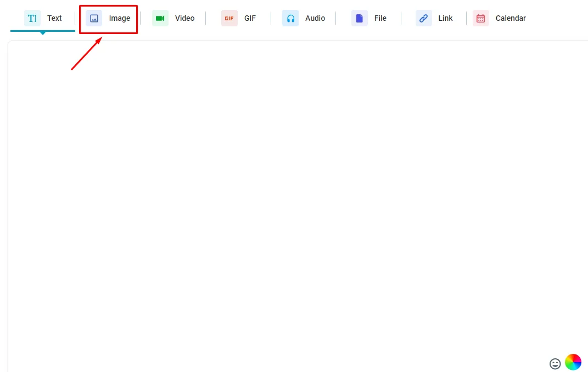Viewport: 588px width, 372px height.
Task: Switch to the GIF tab label
Action: (250, 18)
